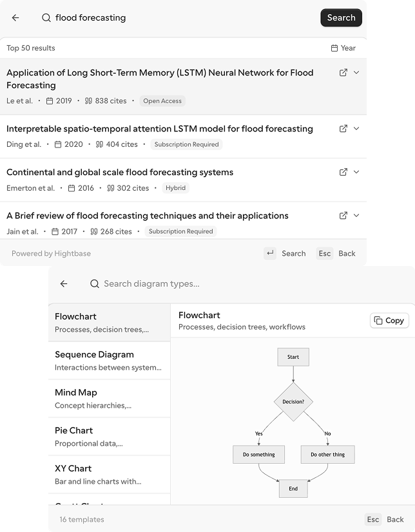Expand the LSTM Neural Network result chevron
This screenshot has width=415, height=532.
(356, 73)
